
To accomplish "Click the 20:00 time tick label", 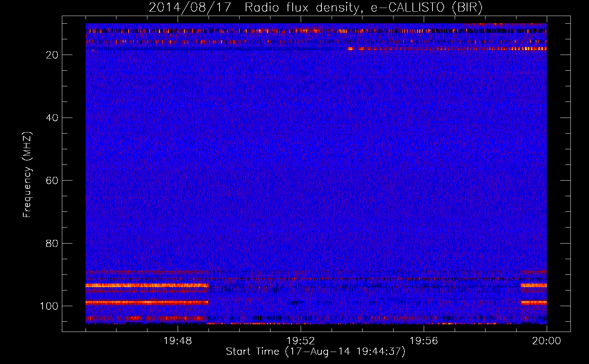I will 546,341.
